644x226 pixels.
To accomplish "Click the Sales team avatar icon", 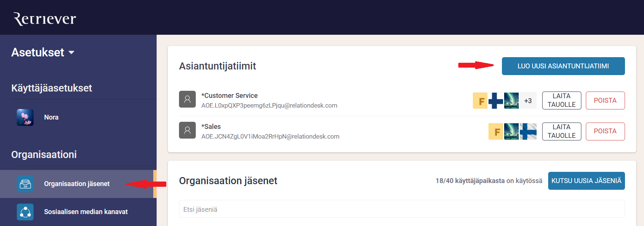I will (187, 130).
